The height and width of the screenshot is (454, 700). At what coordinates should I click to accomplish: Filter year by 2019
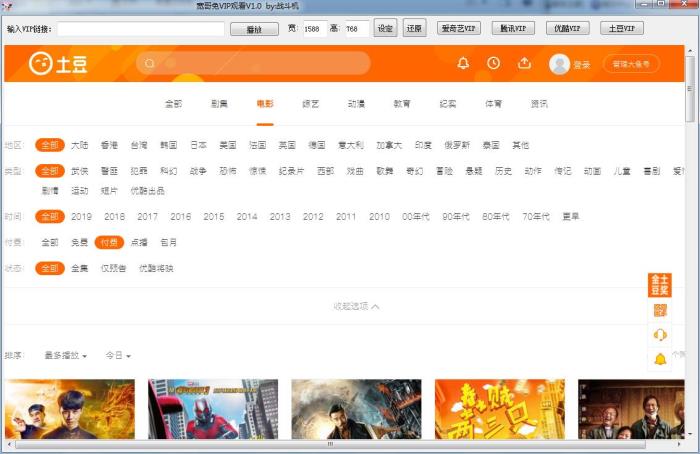tap(81, 217)
